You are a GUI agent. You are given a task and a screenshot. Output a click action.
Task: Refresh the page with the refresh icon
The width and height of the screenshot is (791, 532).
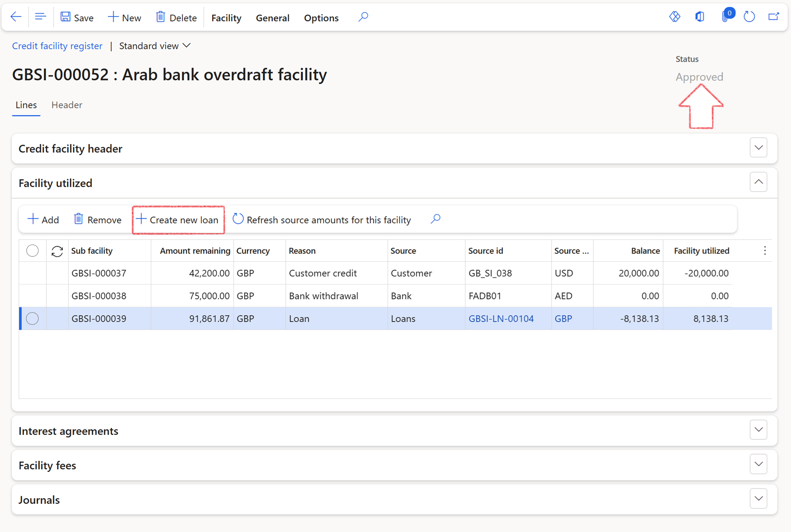[x=750, y=16]
